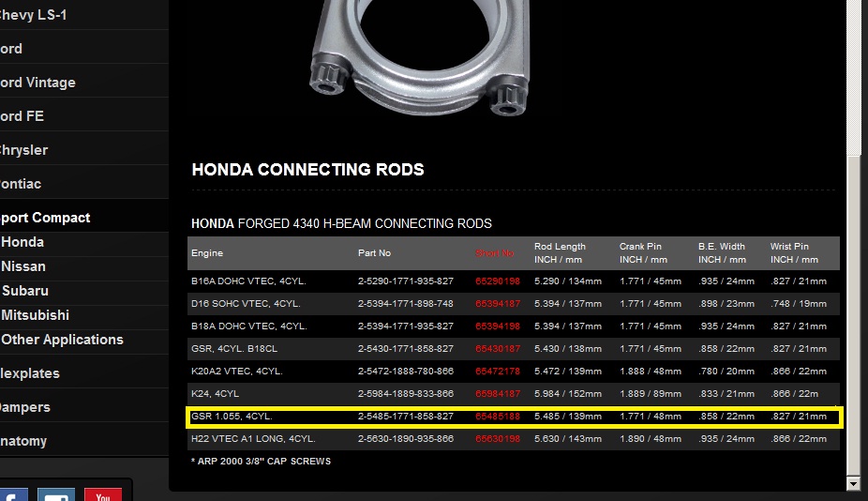Open Other Applications sidebar item
The height and width of the screenshot is (501, 868).
62,340
